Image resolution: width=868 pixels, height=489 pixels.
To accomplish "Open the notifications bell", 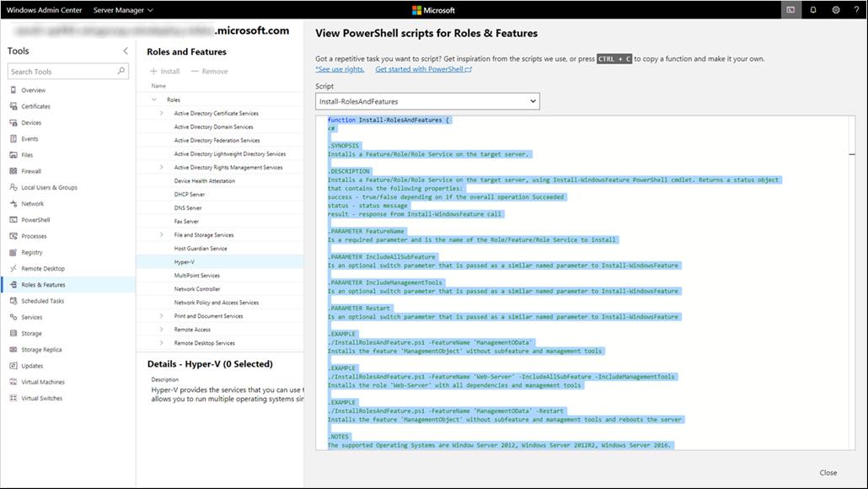I will 813,10.
